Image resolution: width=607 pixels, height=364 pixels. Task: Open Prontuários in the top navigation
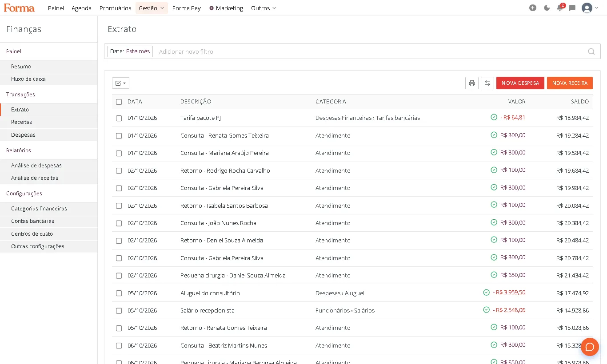point(115,8)
